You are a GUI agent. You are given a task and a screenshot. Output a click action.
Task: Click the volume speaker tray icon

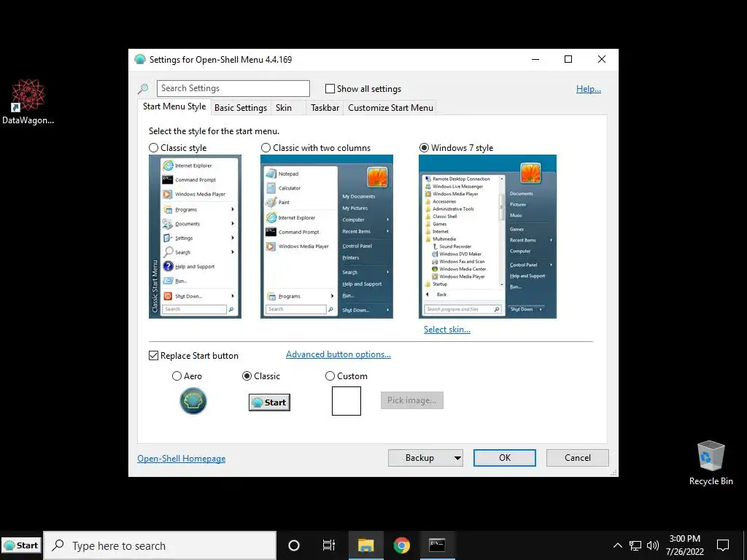point(653,545)
